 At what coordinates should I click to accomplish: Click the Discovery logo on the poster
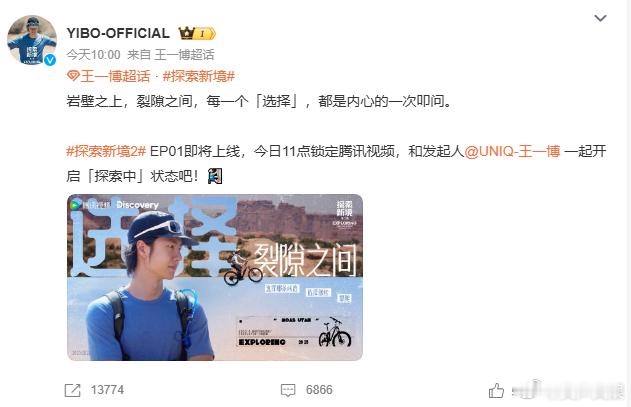pos(137,205)
